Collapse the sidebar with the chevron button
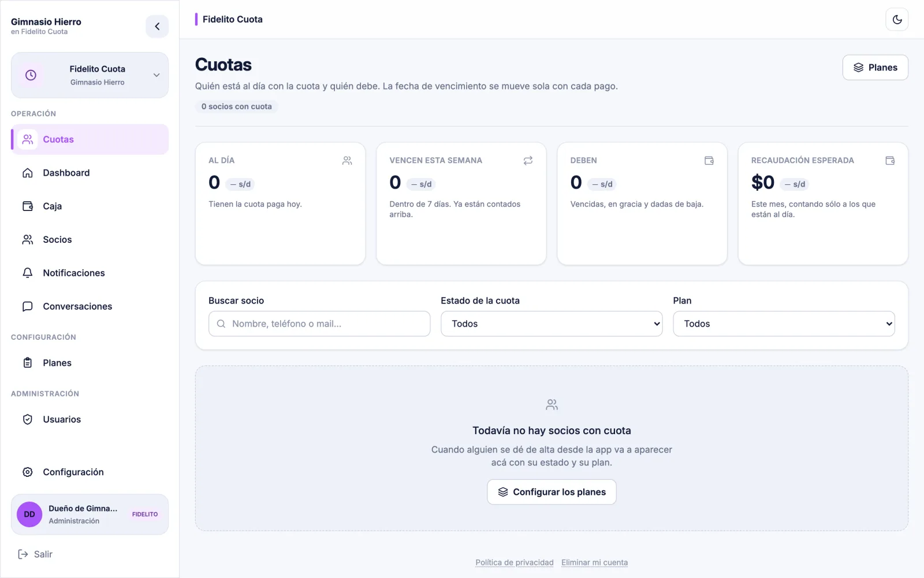Viewport: 924px width, 578px height. coord(157,27)
